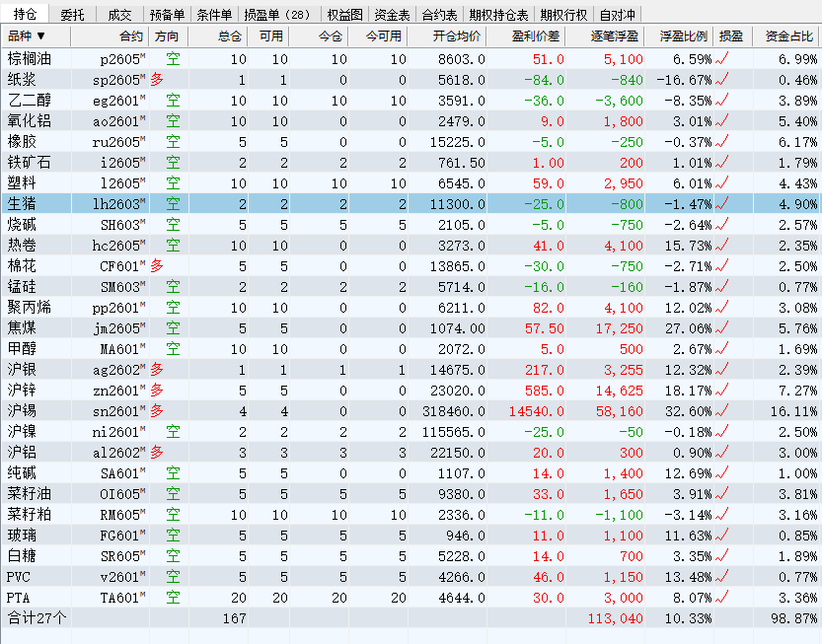The height and width of the screenshot is (644, 822).
Task: Switch to the 期权持仓表 tab
Action: click(498, 15)
